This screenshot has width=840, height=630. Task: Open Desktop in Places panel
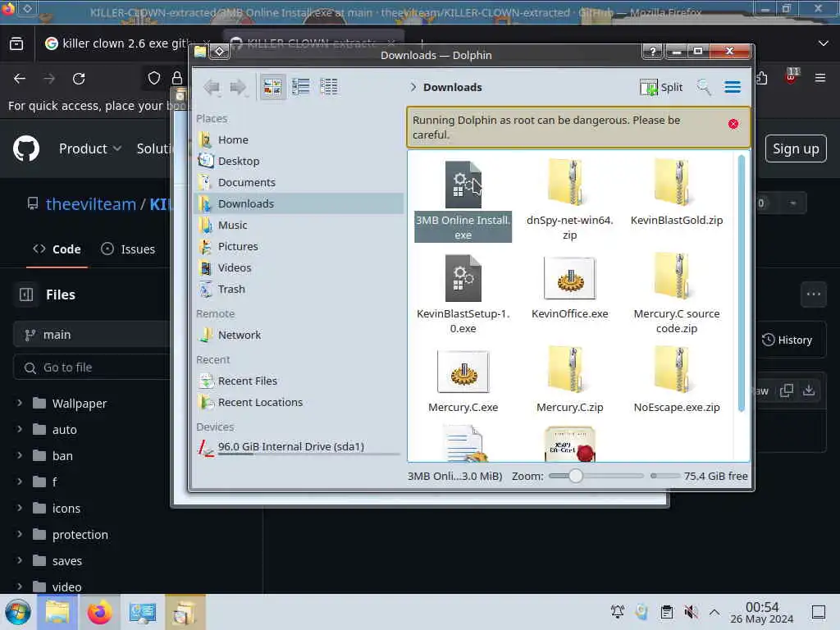pyautogui.click(x=299, y=162)
